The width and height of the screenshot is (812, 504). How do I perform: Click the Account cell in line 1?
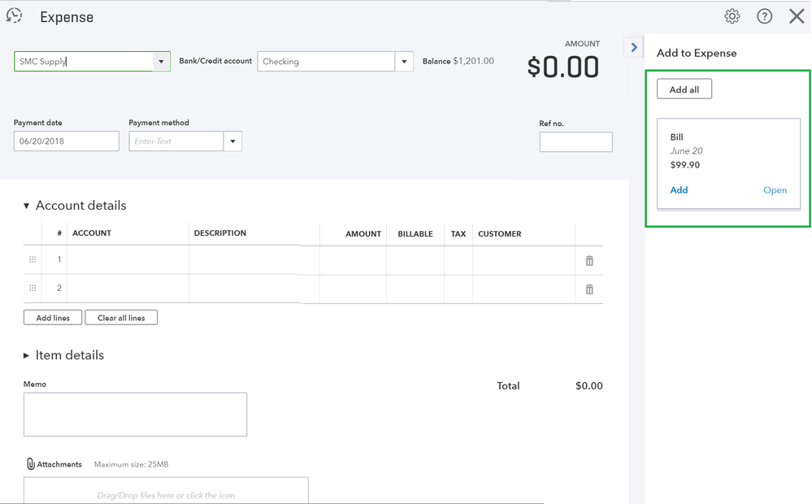[x=128, y=259]
